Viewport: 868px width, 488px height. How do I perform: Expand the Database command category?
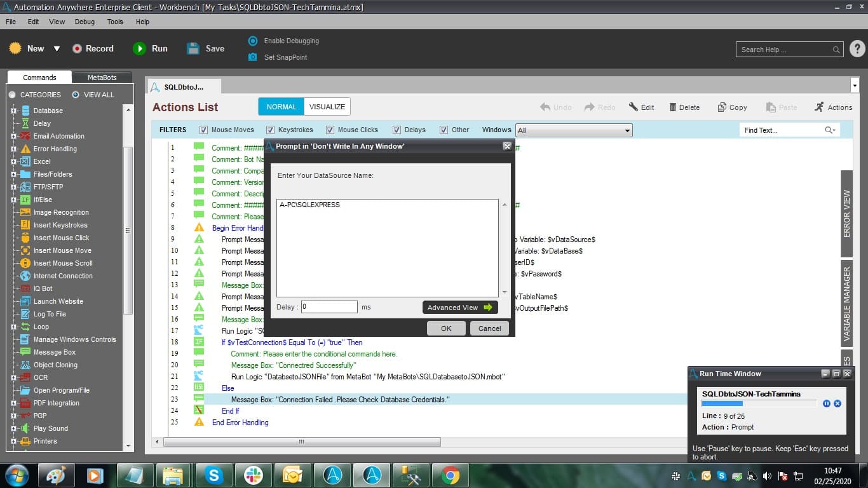tap(13, 111)
